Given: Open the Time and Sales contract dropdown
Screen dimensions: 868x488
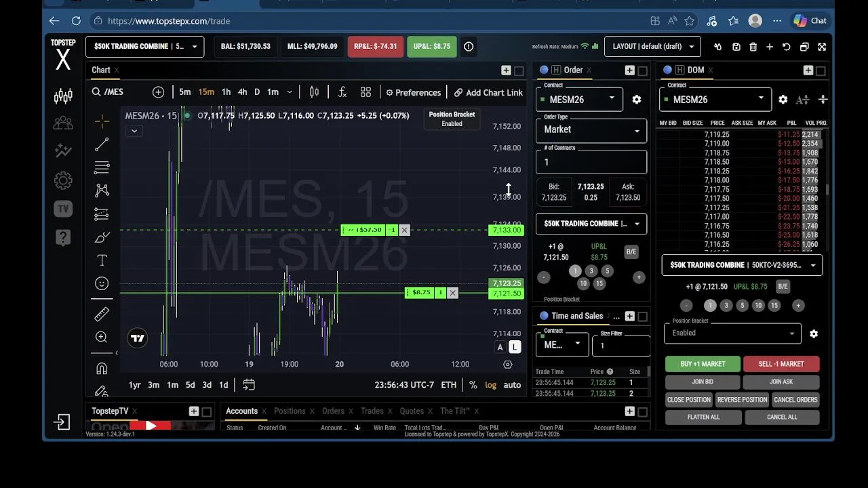Looking at the screenshot, I should tap(562, 344).
